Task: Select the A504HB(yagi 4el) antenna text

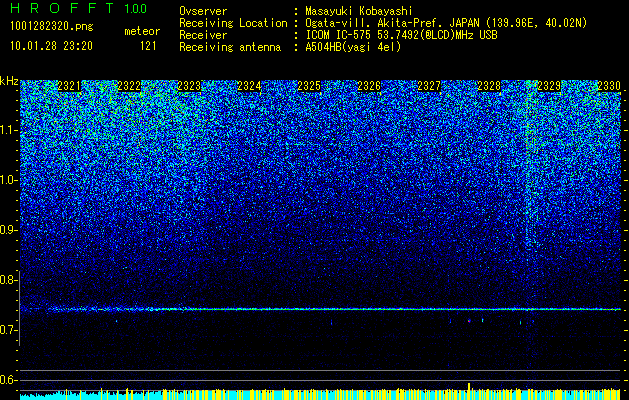Action: tap(353, 47)
